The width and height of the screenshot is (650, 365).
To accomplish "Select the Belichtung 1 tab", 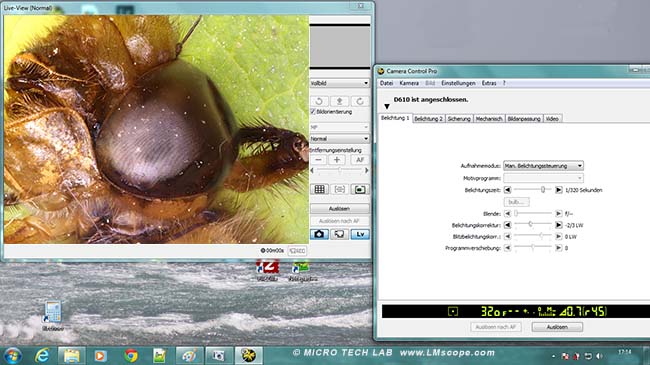I will tap(395, 118).
